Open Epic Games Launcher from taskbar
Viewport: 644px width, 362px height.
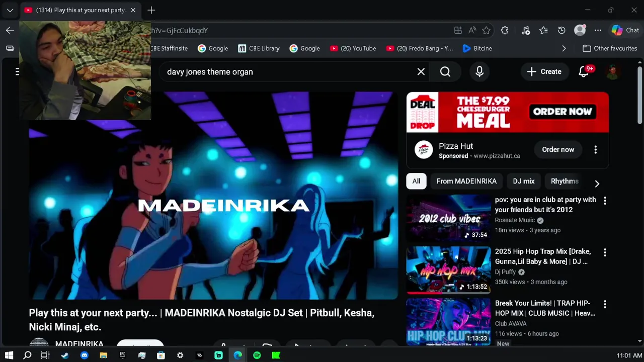(122, 355)
